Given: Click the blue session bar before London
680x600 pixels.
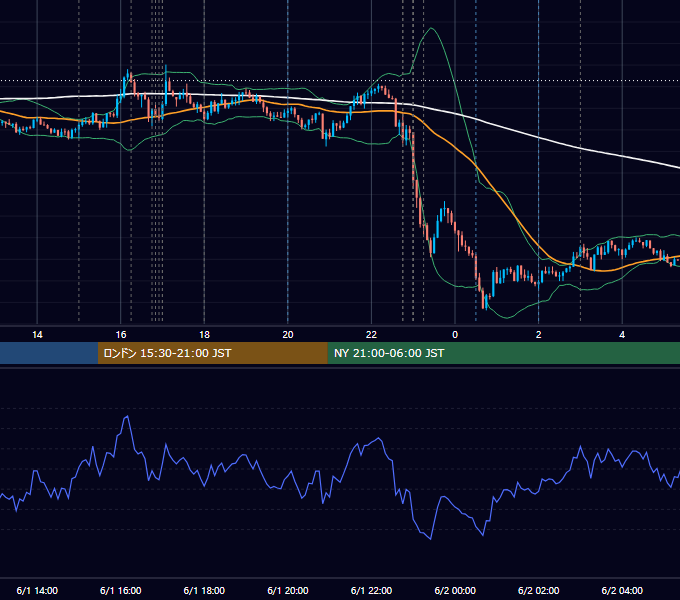Looking at the screenshot, I should click(49, 353).
